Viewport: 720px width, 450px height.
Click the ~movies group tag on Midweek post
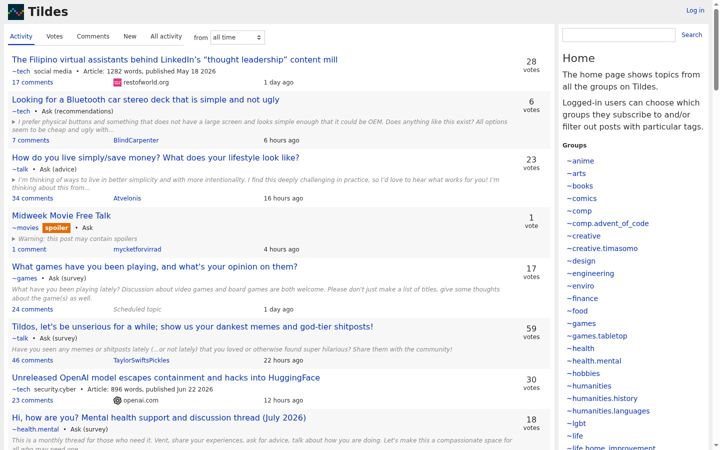pyautogui.click(x=25, y=228)
